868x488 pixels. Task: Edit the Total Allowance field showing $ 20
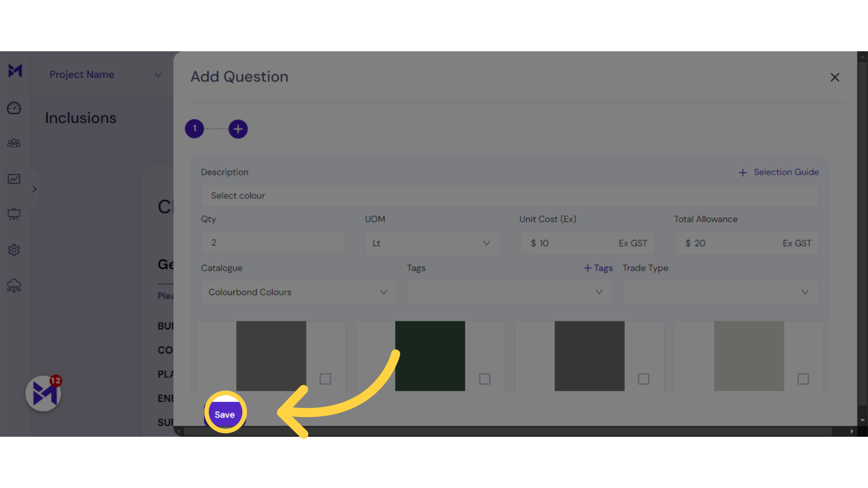coord(746,243)
